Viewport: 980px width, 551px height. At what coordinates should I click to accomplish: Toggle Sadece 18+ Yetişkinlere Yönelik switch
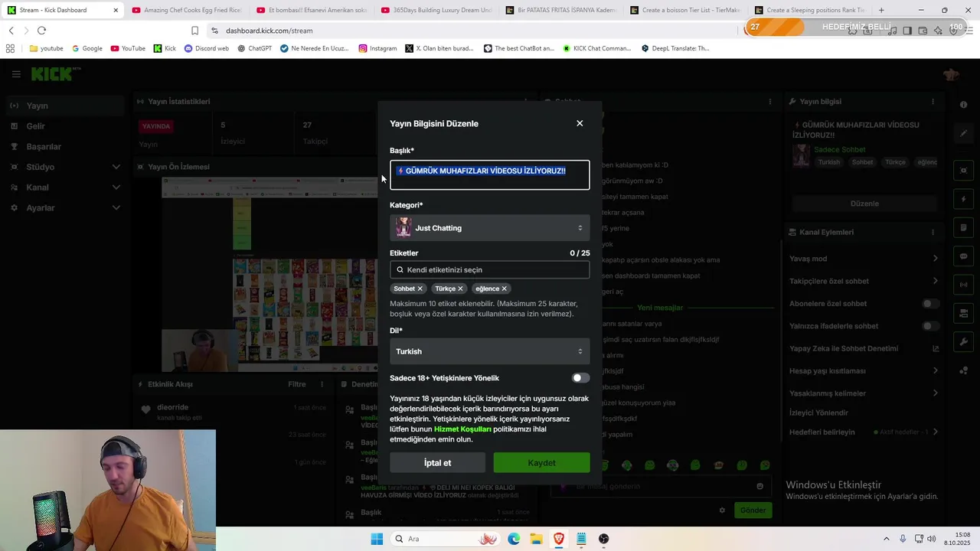pyautogui.click(x=580, y=378)
